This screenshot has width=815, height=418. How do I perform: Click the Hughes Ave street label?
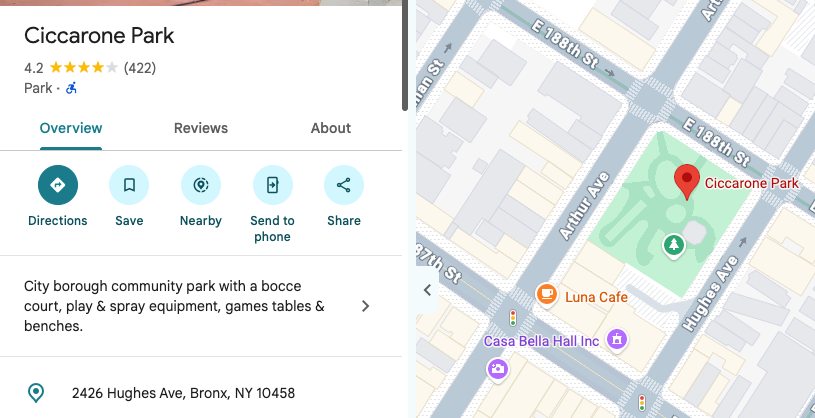710,294
